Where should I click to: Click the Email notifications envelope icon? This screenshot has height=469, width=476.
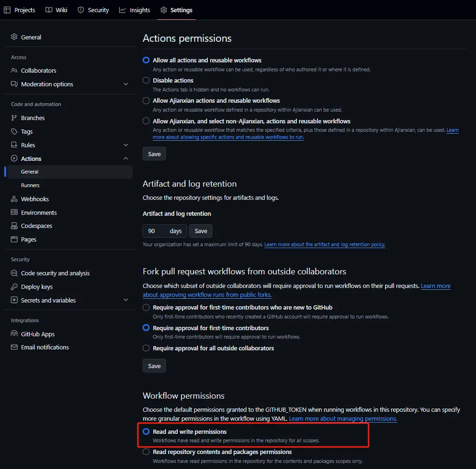coord(14,348)
